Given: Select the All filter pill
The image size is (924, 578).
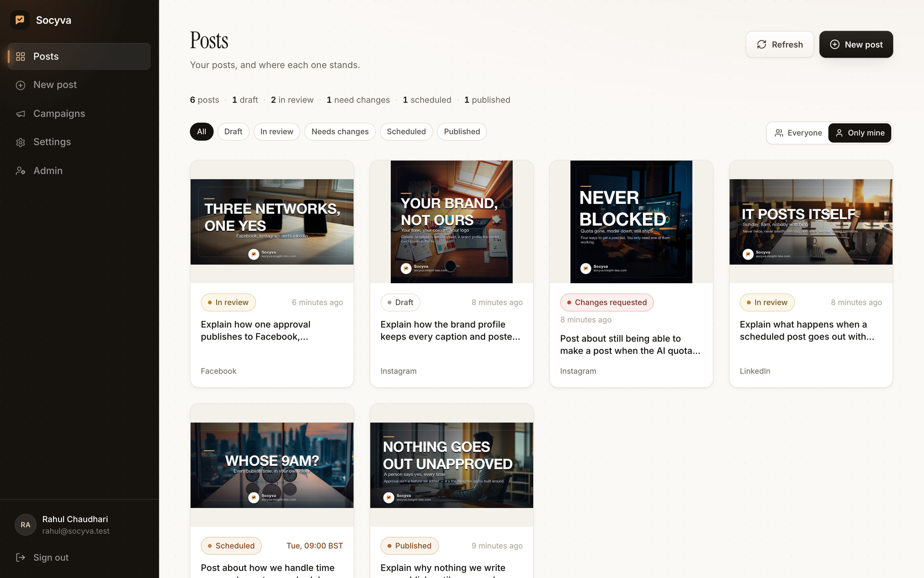Looking at the screenshot, I should 201,132.
